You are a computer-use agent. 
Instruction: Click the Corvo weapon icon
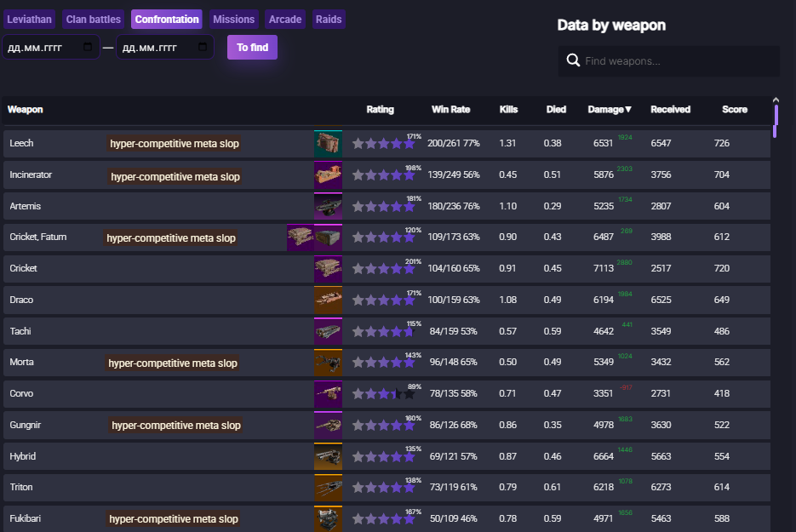[x=328, y=394]
